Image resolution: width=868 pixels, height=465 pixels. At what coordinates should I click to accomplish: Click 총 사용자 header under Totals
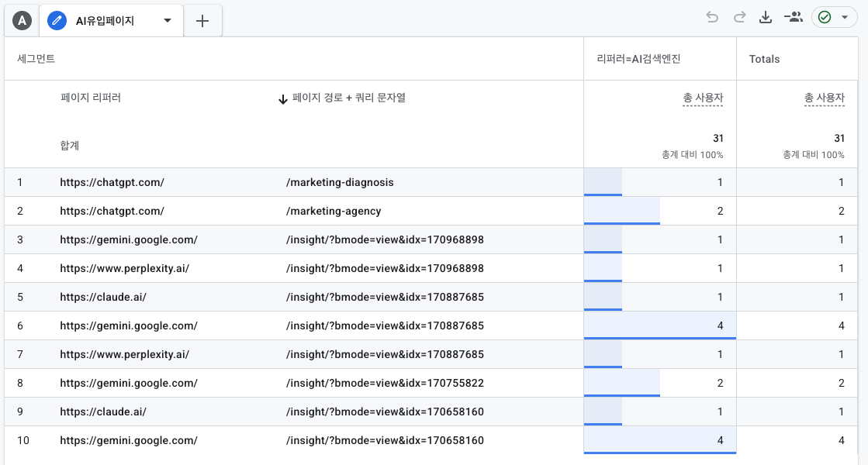(x=825, y=98)
